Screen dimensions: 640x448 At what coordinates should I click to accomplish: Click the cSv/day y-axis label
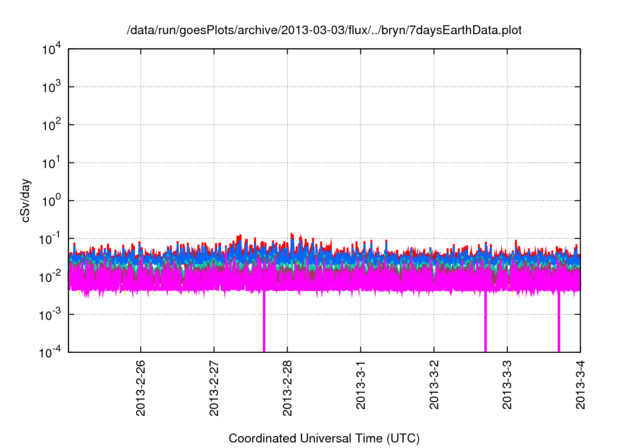pyautogui.click(x=25, y=200)
